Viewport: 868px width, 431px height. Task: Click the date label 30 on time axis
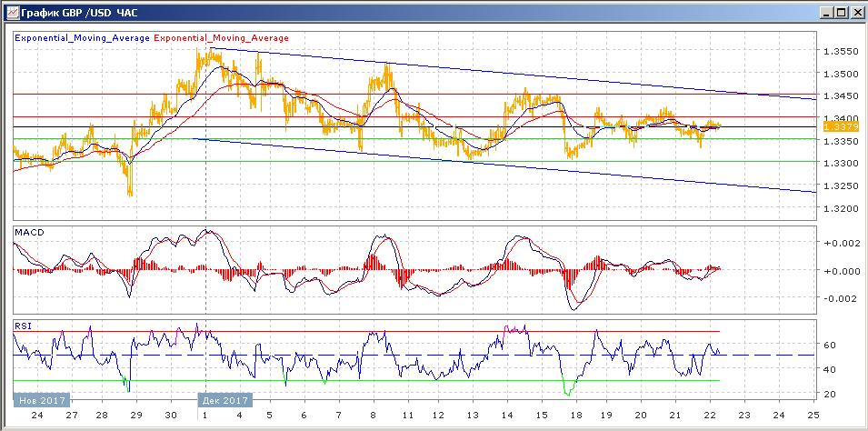171,416
